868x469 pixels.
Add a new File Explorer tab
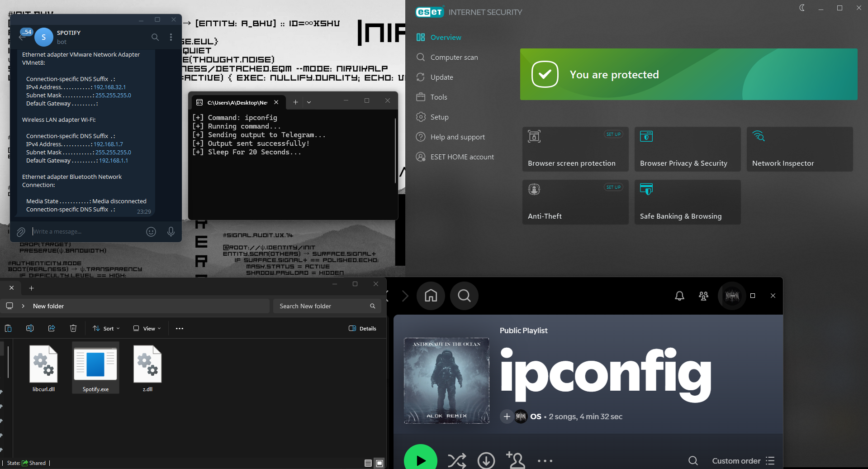click(x=31, y=288)
